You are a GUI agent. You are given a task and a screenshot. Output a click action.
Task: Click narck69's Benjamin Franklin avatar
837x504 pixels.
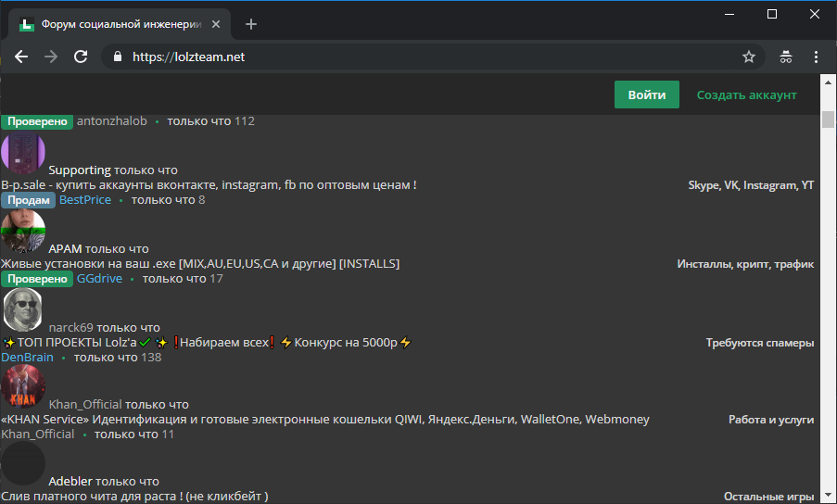tap(23, 309)
